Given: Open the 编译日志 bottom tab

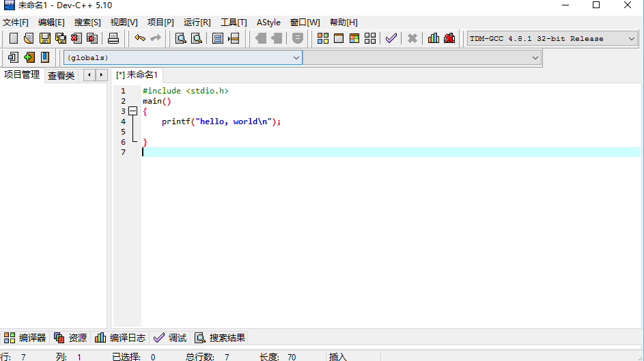Looking at the screenshot, I should coord(120,338).
